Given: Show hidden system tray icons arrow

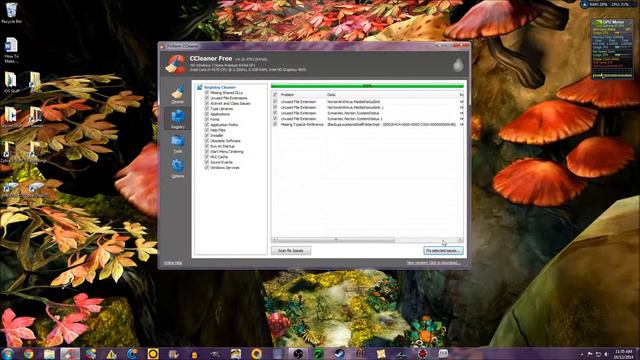Looking at the screenshot, I should [x=582, y=354].
